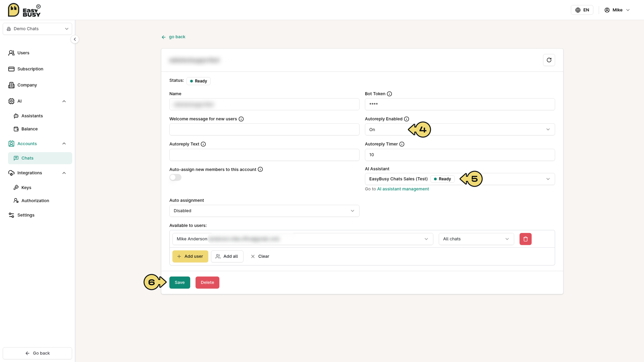Click the Add all button

pos(227,256)
